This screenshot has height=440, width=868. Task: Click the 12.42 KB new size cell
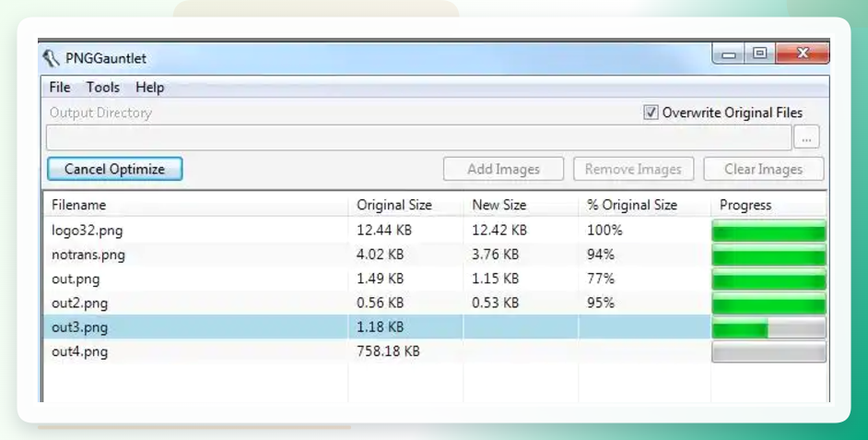point(499,230)
